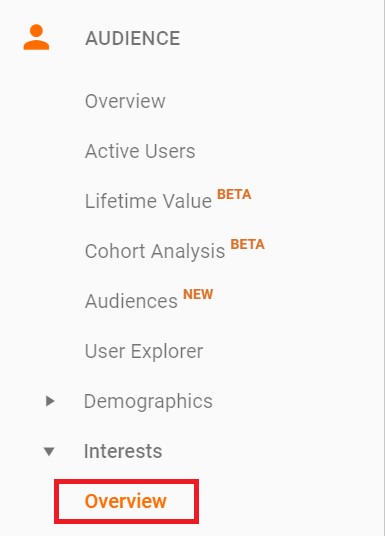Collapse Interests using the down arrow
This screenshot has width=385, height=536.
(49, 452)
